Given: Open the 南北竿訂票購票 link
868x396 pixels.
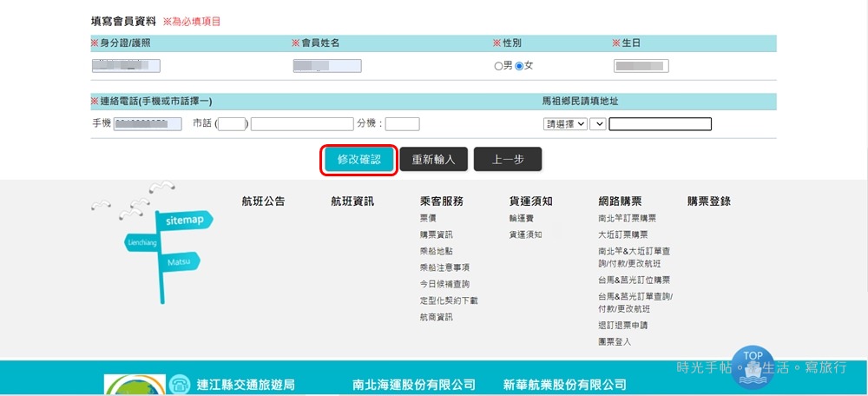Looking at the screenshot, I should tap(628, 218).
